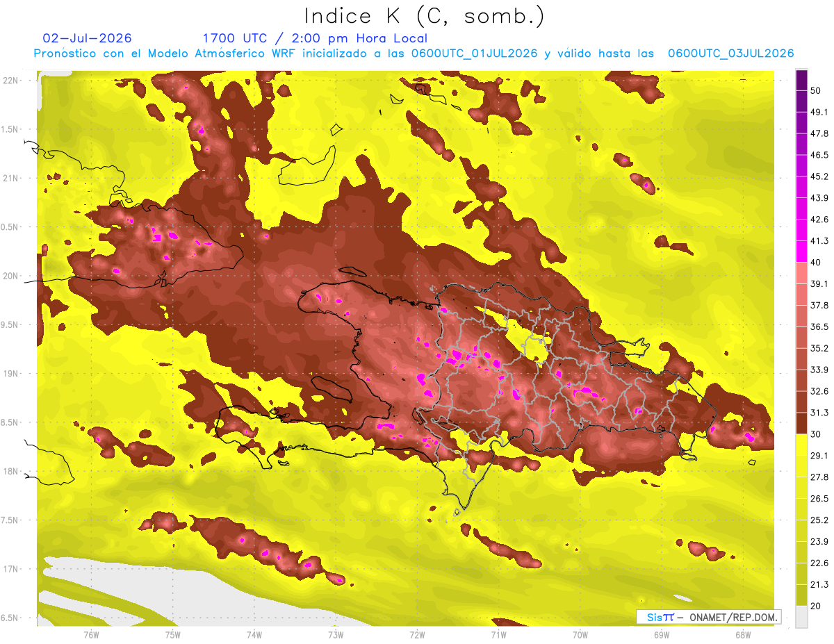Click the '17N' latitude label

[11, 569]
